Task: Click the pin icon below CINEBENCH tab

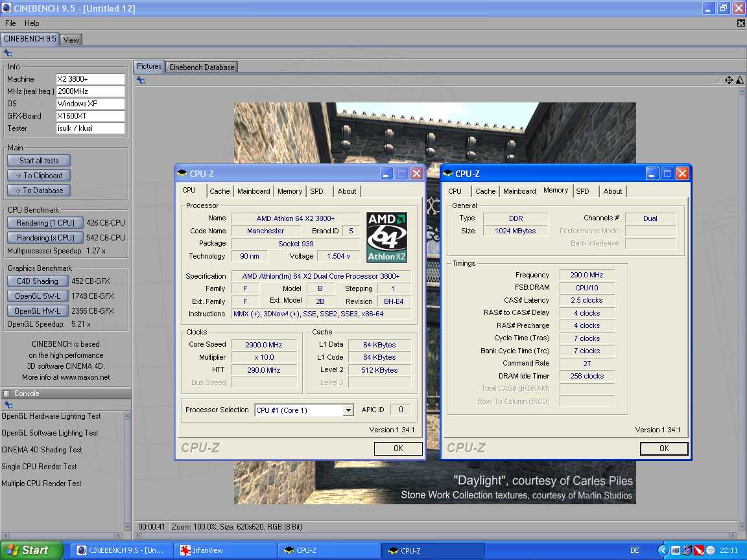Action: click(8, 53)
